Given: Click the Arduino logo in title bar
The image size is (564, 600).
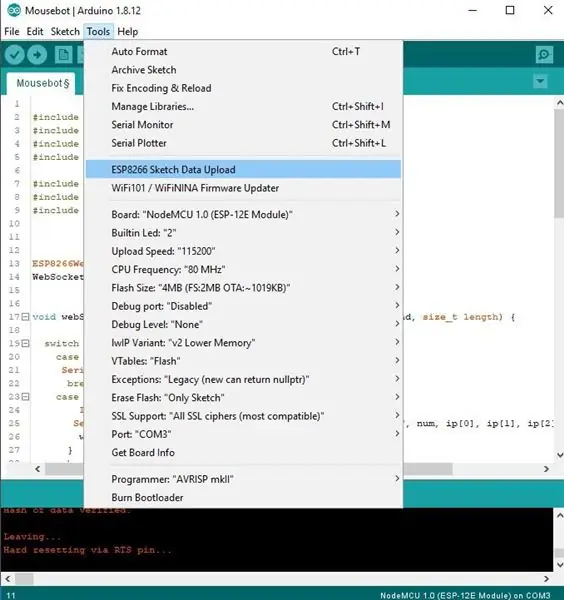Looking at the screenshot, I should (14, 10).
